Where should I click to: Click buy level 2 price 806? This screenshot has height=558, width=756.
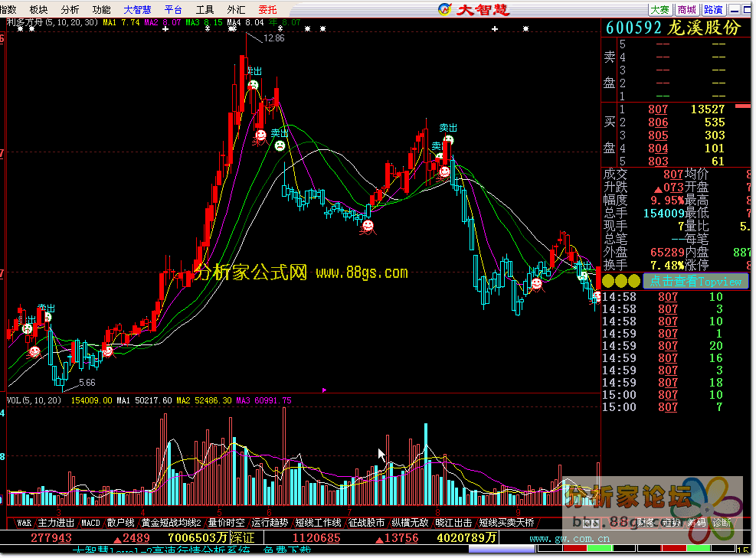click(658, 122)
